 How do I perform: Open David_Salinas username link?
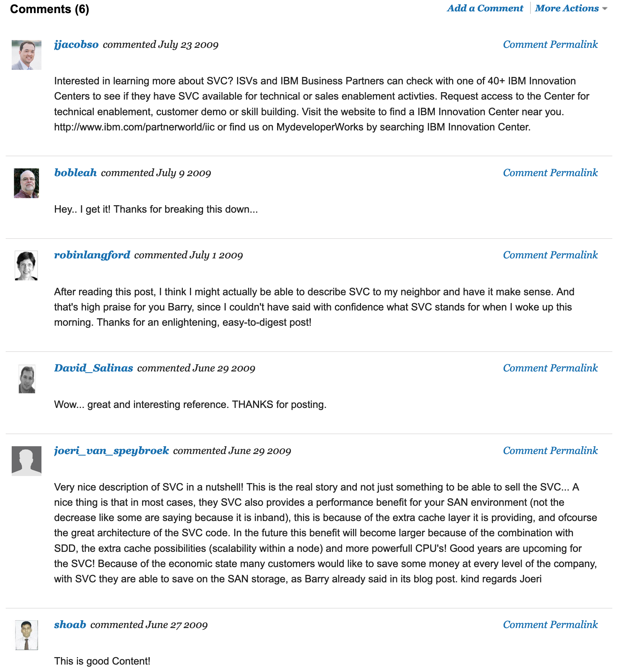94,368
